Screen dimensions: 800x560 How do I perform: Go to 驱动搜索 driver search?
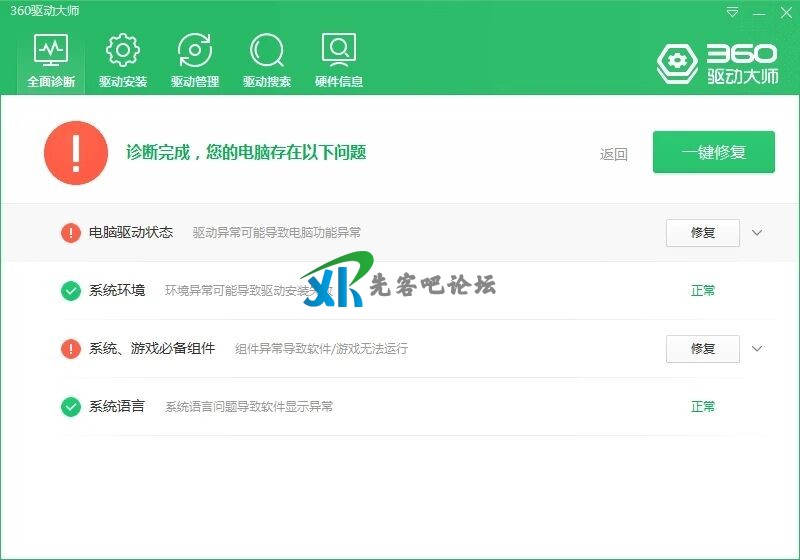pos(267,61)
